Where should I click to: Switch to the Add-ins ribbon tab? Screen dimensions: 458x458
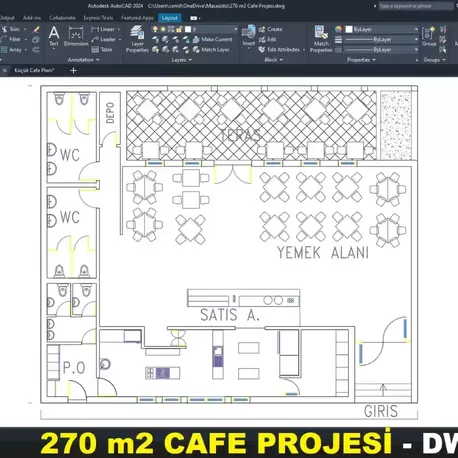tap(32, 18)
